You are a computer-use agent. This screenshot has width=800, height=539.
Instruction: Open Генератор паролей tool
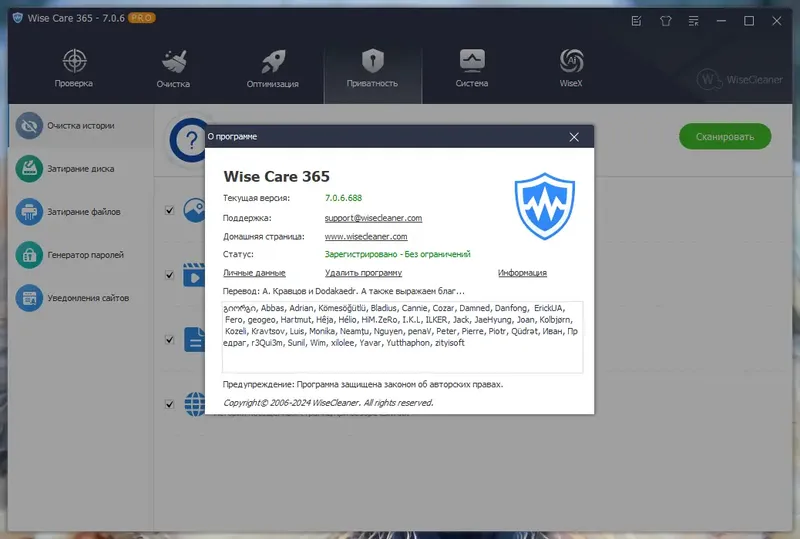(x=81, y=254)
